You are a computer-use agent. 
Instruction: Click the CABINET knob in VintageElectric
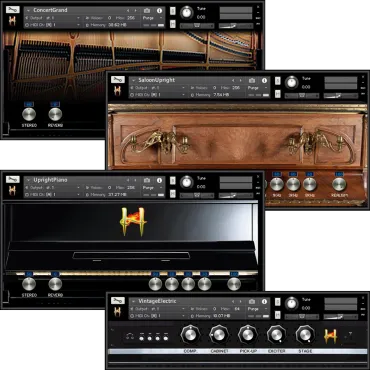pyautogui.click(x=219, y=335)
